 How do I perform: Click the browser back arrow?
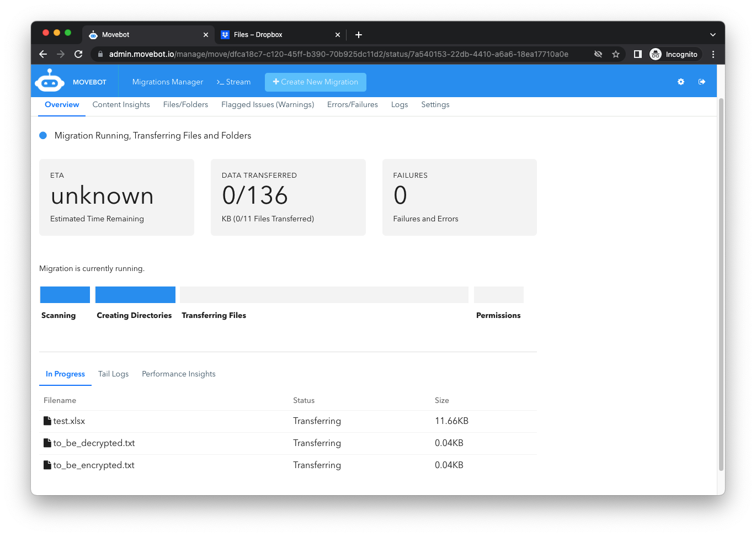(x=43, y=54)
